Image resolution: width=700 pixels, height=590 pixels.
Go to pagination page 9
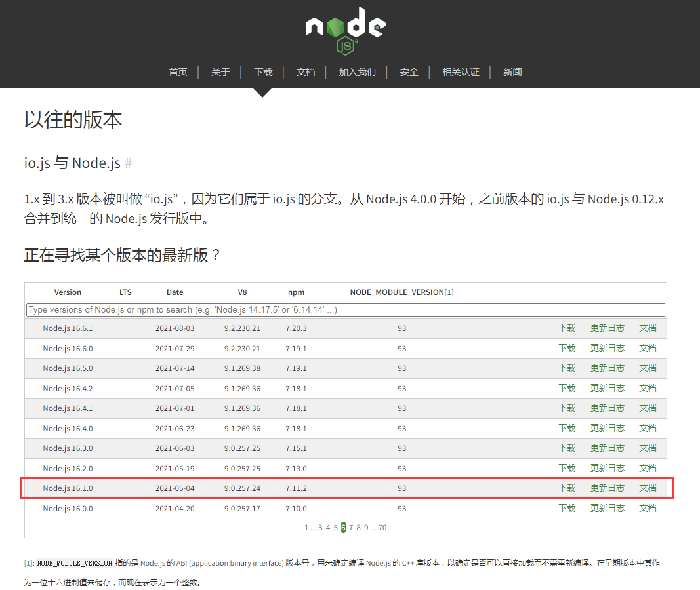(x=366, y=528)
